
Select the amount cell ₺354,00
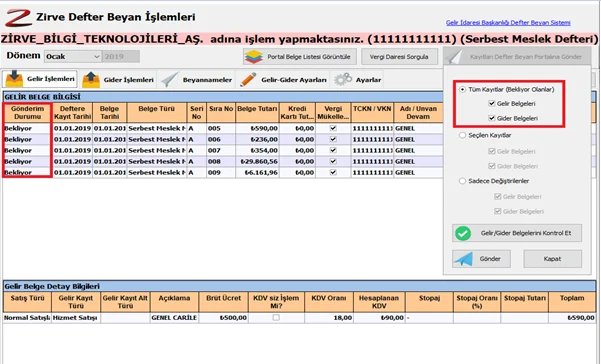[x=257, y=151]
